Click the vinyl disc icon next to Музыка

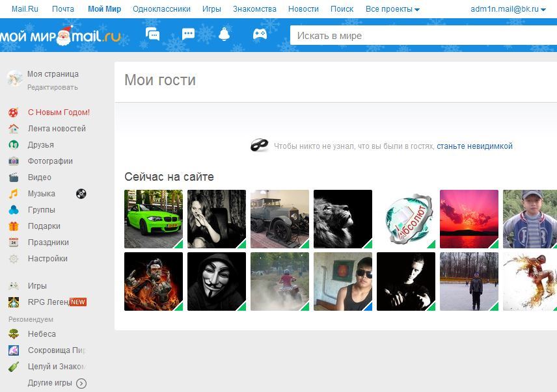tap(81, 194)
